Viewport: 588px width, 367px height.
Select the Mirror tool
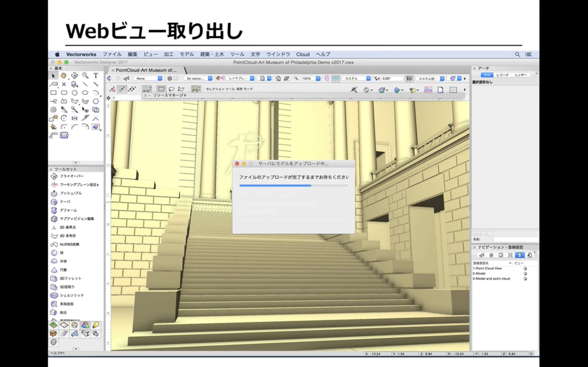pyautogui.click(x=75, y=118)
